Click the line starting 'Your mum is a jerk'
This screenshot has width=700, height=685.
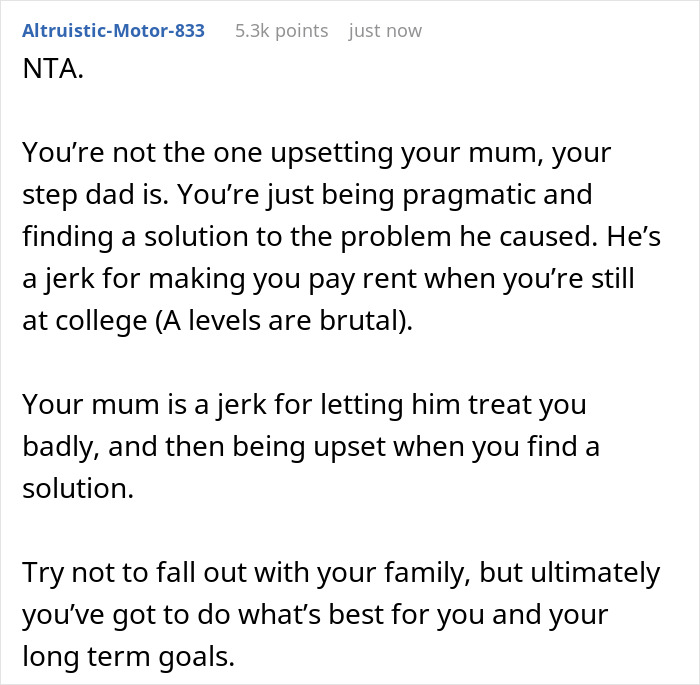304,405
